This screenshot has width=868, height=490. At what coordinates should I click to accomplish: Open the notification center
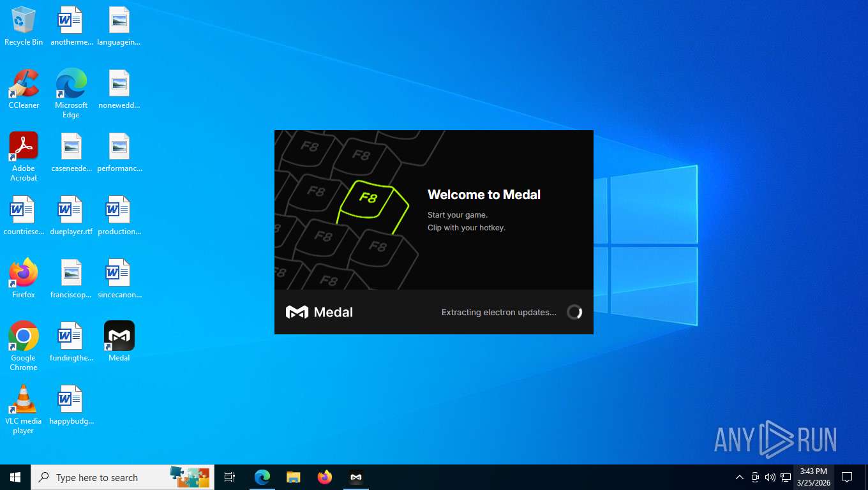pyautogui.click(x=847, y=477)
